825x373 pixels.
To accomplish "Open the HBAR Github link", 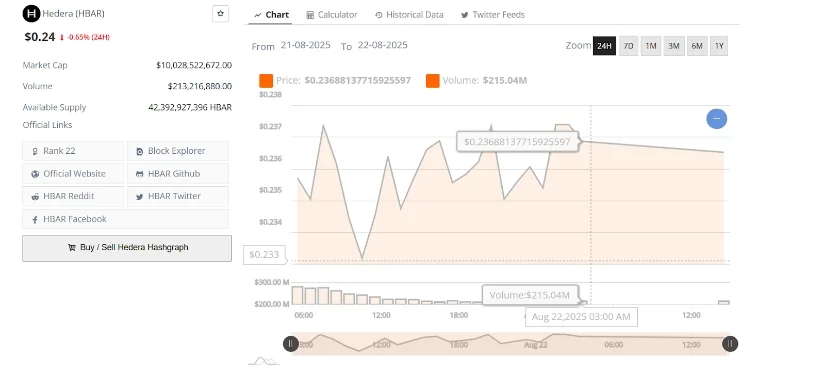I will pyautogui.click(x=178, y=174).
